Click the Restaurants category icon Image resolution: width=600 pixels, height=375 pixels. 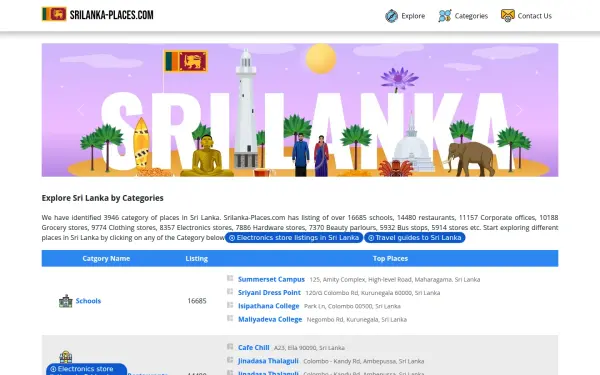click(66, 357)
